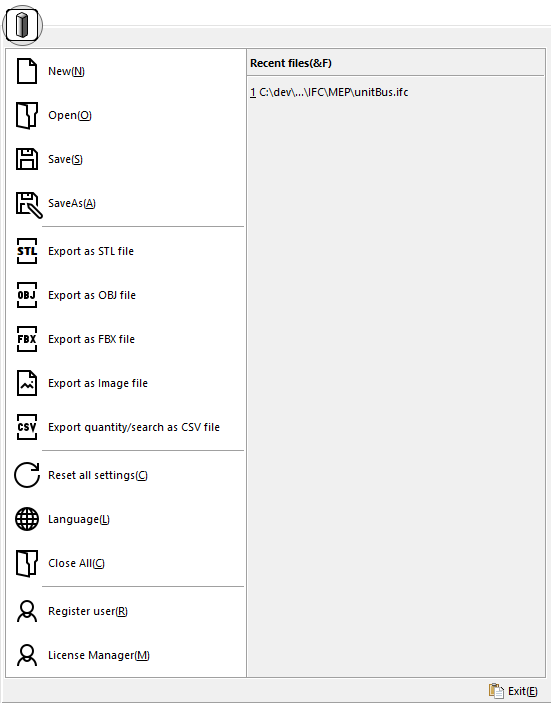Click the blank page New icon

pos(27,71)
